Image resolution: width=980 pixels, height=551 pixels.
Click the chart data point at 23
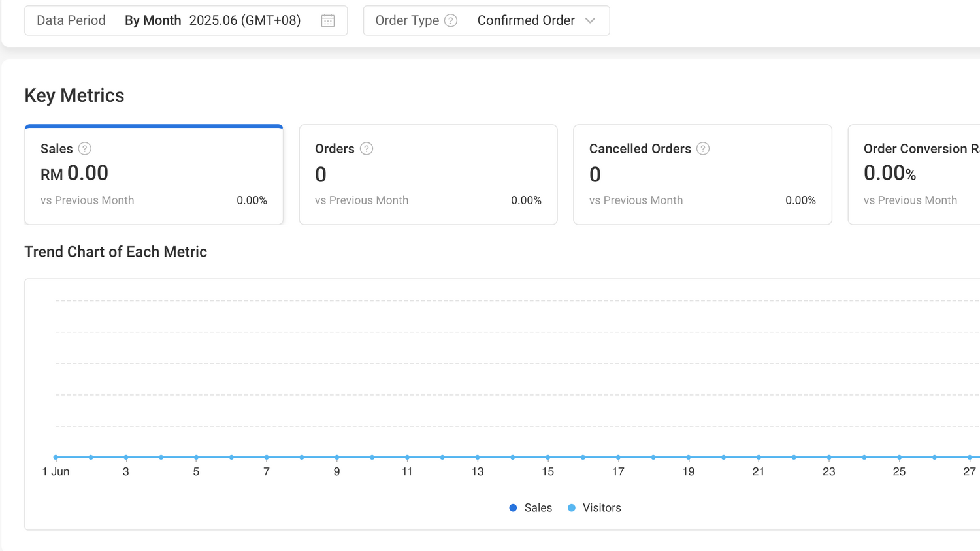pos(828,457)
